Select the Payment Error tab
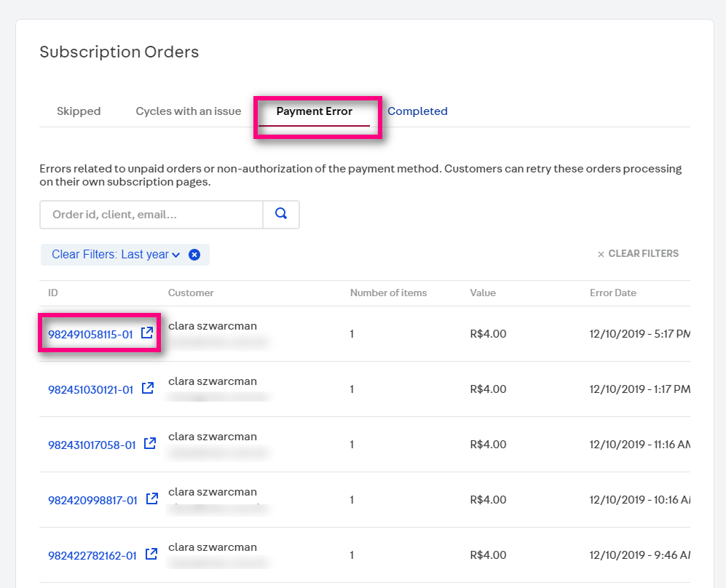This screenshot has height=588, width=726. (x=314, y=111)
